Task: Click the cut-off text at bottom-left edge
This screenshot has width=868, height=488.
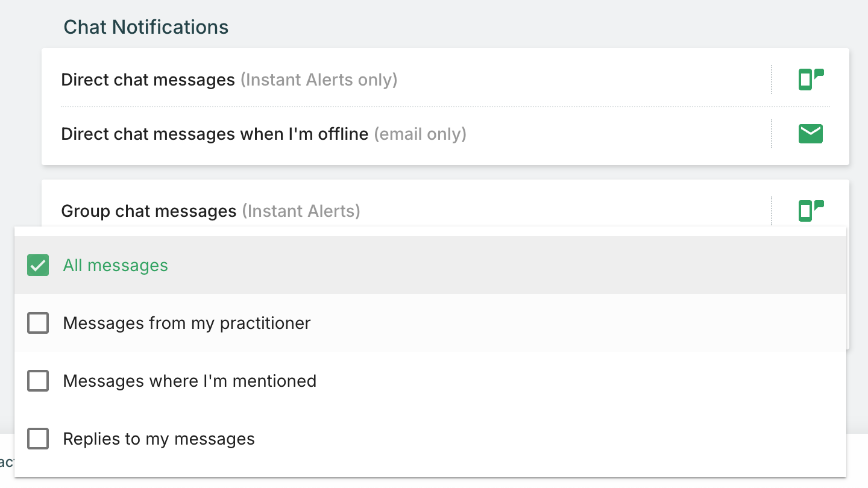Action: (x=6, y=462)
